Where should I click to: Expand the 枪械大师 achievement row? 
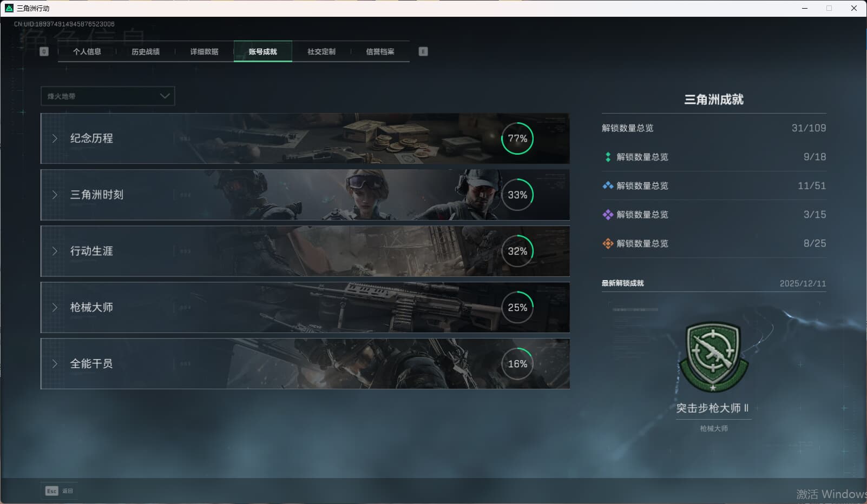pyautogui.click(x=91, y=307)
